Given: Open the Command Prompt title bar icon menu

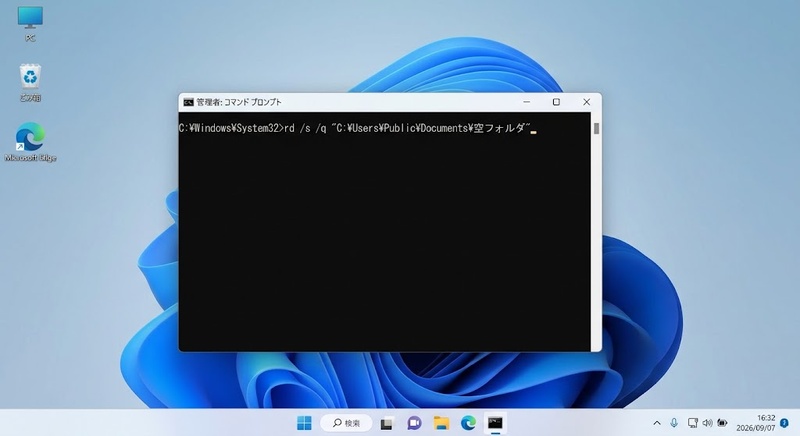Looking at the screenshot, I should [x=188, y=102].
